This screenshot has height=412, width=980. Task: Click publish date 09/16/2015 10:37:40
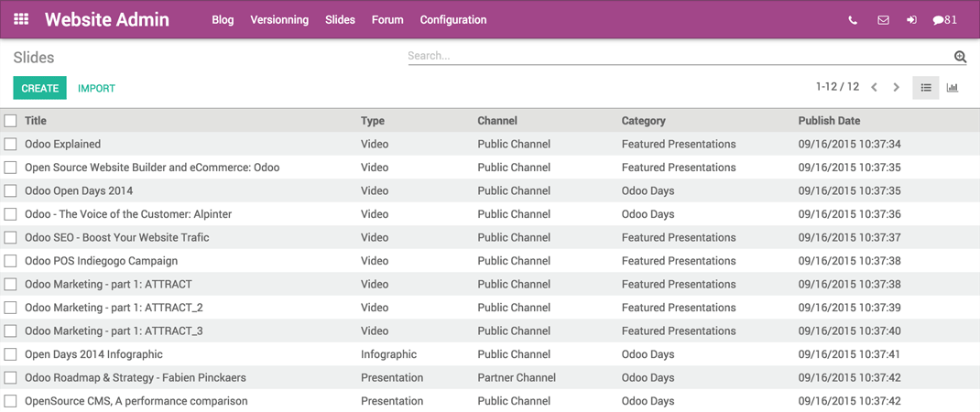849,331
